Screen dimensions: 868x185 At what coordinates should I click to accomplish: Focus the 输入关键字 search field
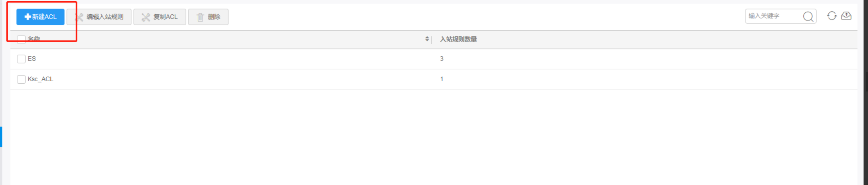[x=773, y=16]
